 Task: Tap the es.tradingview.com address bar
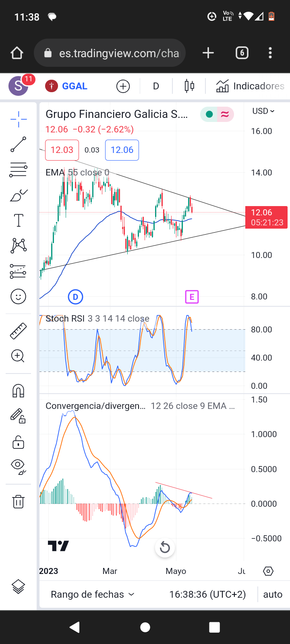[110, 53]
